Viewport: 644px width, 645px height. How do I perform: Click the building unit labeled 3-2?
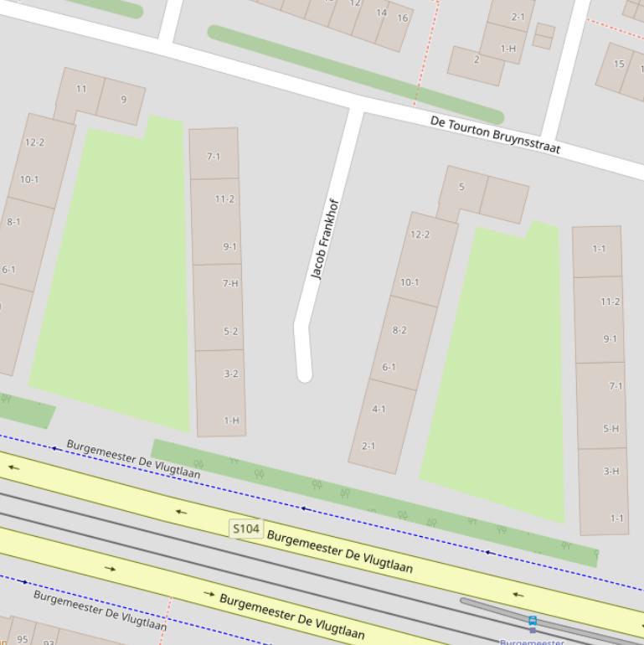click(230, 374)
